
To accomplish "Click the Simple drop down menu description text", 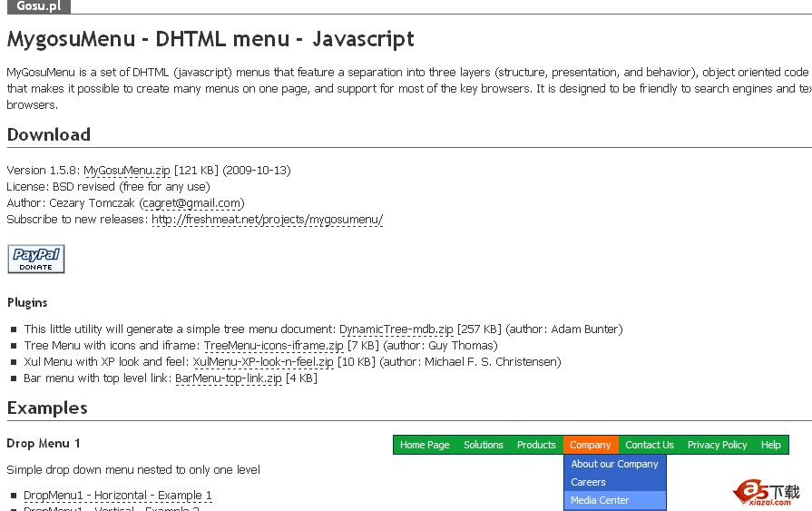I will [133, 470].
